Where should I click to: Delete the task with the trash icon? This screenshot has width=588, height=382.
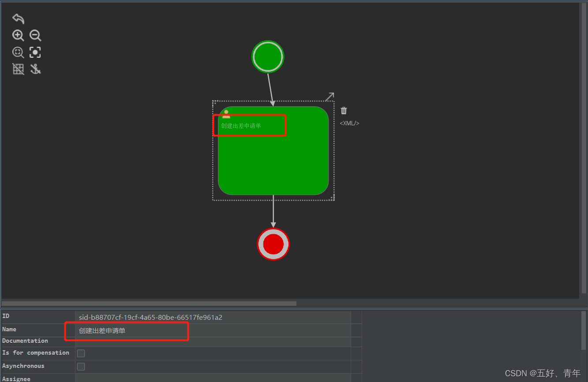344,110
